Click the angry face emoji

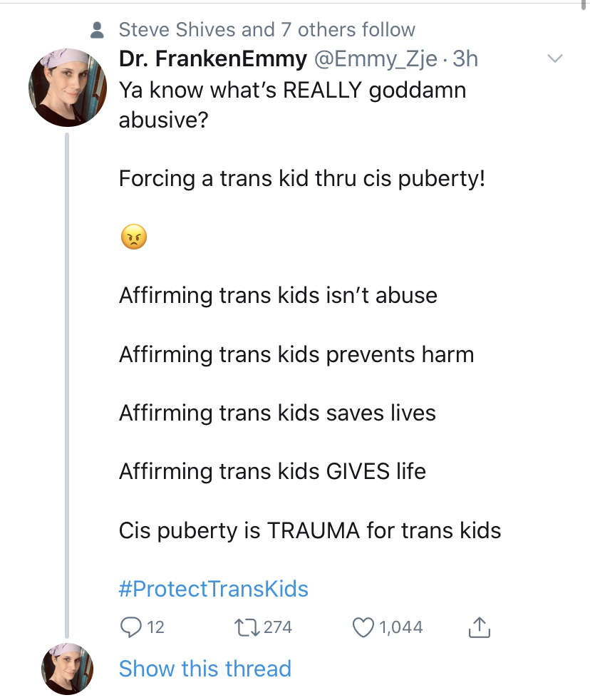pyautogui.click(x=134, y=237)
